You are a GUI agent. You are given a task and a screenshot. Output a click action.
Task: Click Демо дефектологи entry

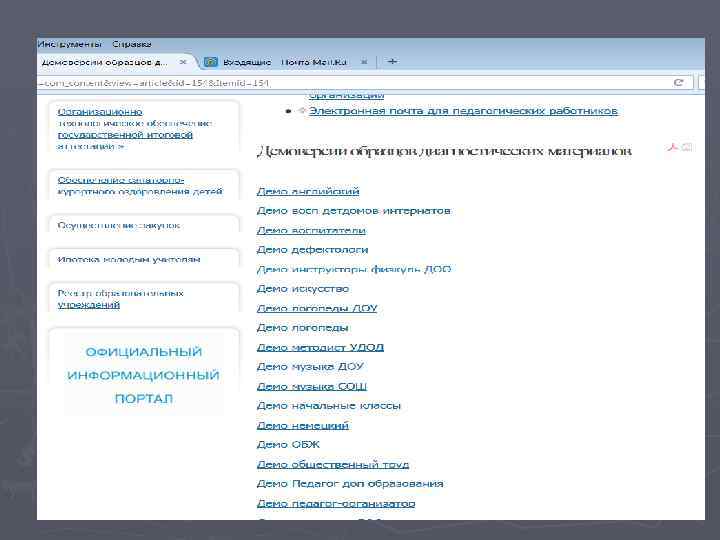[312, 250]
